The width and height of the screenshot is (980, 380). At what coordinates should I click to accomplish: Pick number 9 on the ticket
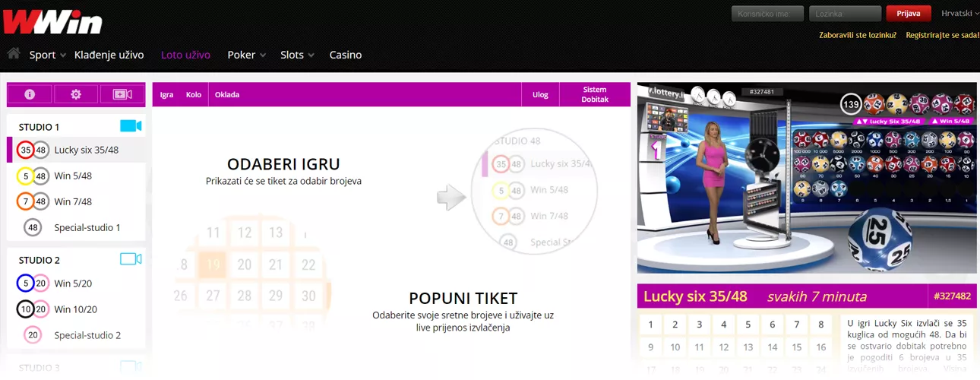coord(650,347)
